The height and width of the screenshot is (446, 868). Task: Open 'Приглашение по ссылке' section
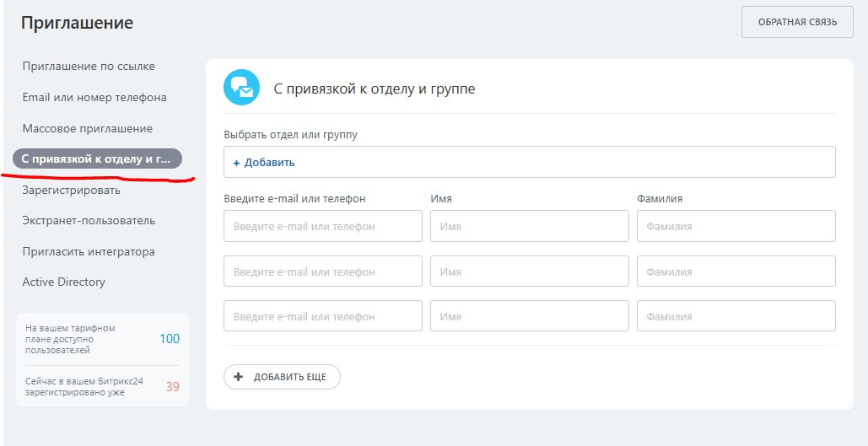[89, 67]
